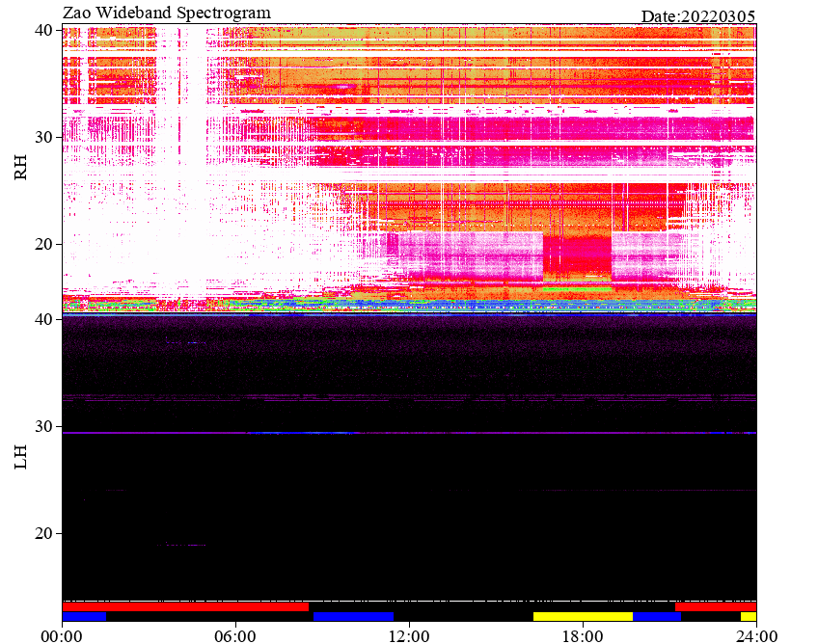Click the 18:00 time axis label
This screenshot has height=644, width=818.
point(583,636)
